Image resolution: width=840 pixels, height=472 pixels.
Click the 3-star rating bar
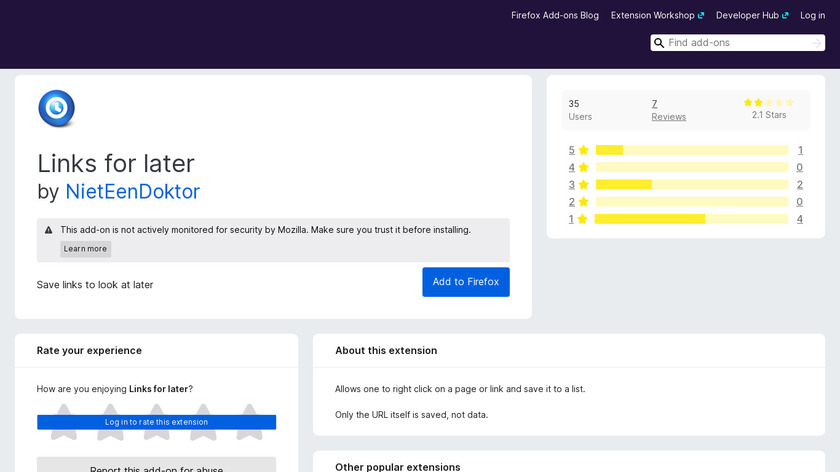click(692, 184)
